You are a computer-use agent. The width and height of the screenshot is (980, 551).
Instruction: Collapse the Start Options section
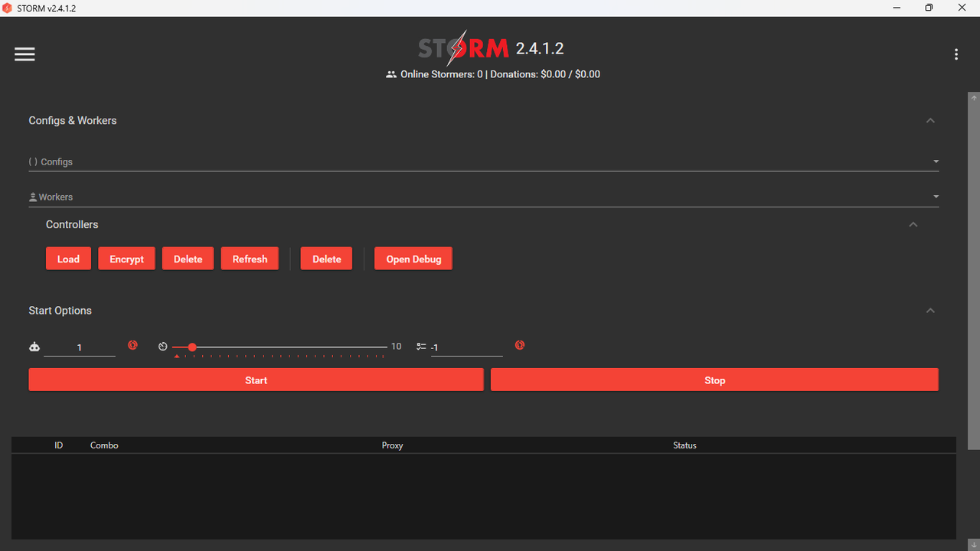coord(930,310)
